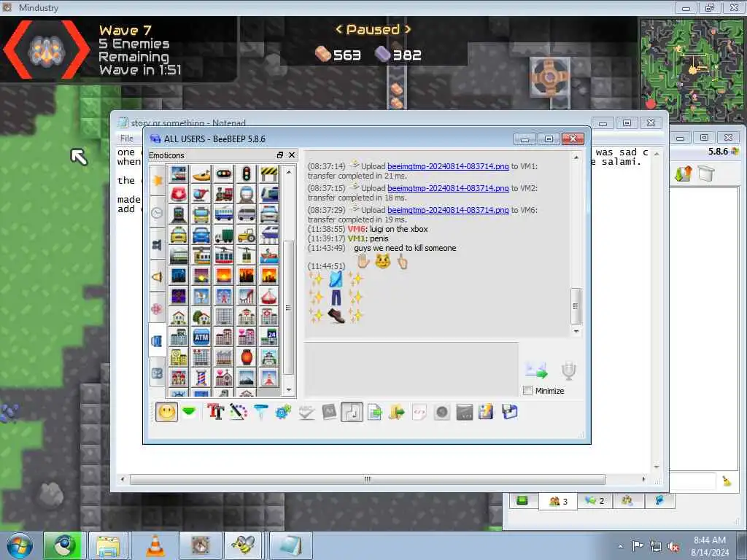The height and width of the screenshot is (560, 747).
Task: Select the clock recent emoticons tab
Action: coord(158,212)
